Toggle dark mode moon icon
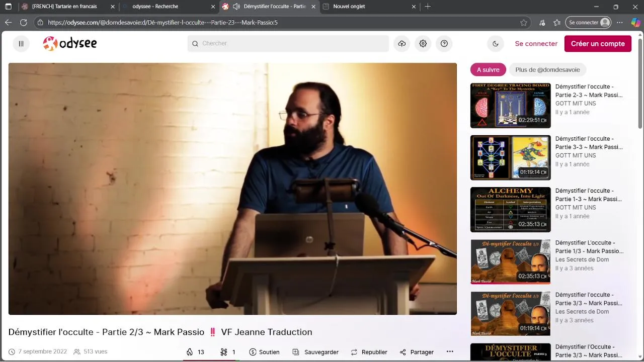The height and width of the screenshot is (362, 644). (495, 44)
